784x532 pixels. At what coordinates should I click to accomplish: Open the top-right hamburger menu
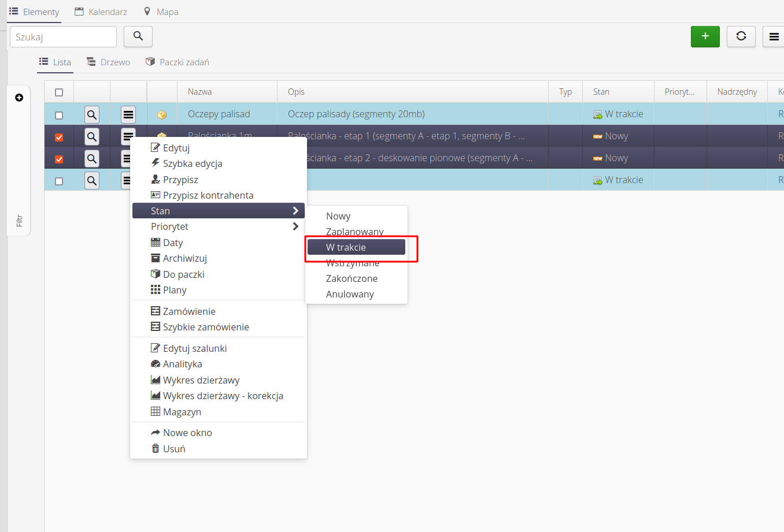(774, 37)
